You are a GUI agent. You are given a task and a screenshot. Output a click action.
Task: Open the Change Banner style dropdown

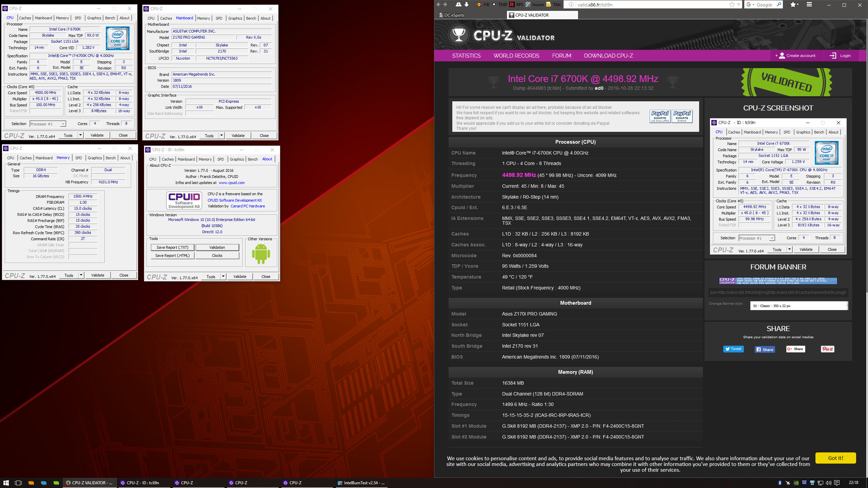(799, 306)
